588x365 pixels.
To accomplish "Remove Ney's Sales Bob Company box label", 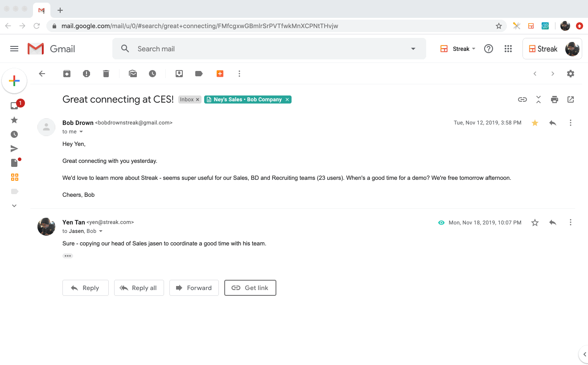I will pos(288,100).
